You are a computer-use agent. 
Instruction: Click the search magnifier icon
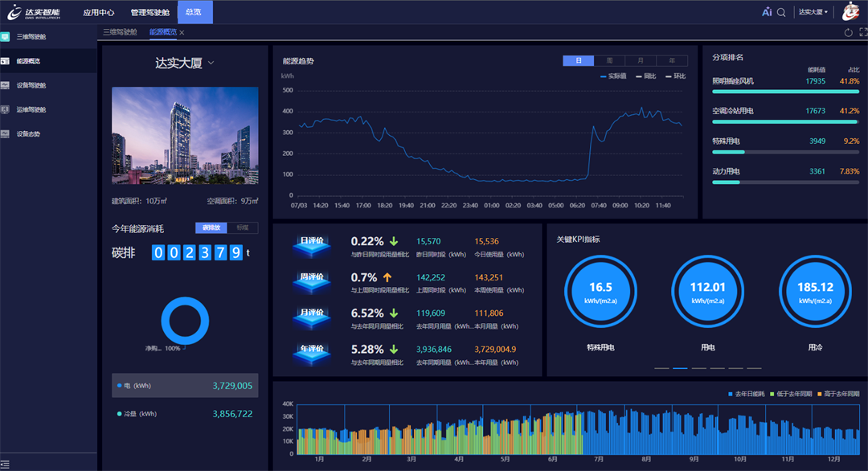pyautogui.click(x=781, y=13)
